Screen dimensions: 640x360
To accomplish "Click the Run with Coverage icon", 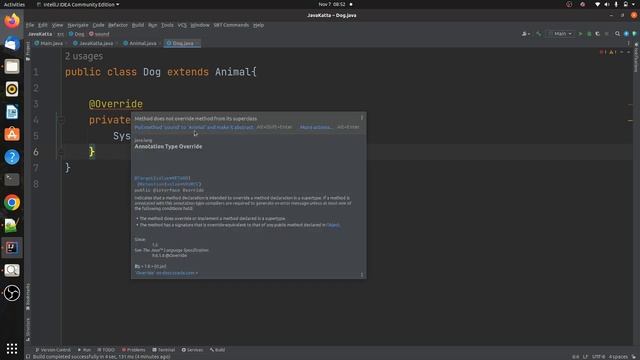I will tap(598, 33).
